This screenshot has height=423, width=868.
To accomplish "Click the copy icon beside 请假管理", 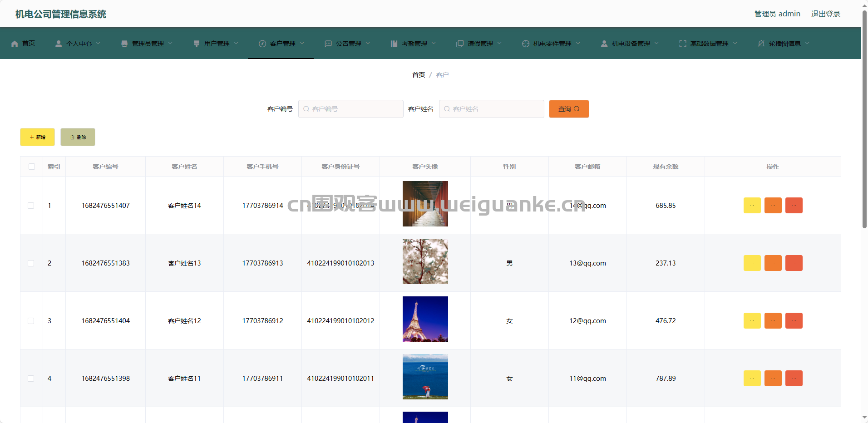I will [x=460, y=44].
